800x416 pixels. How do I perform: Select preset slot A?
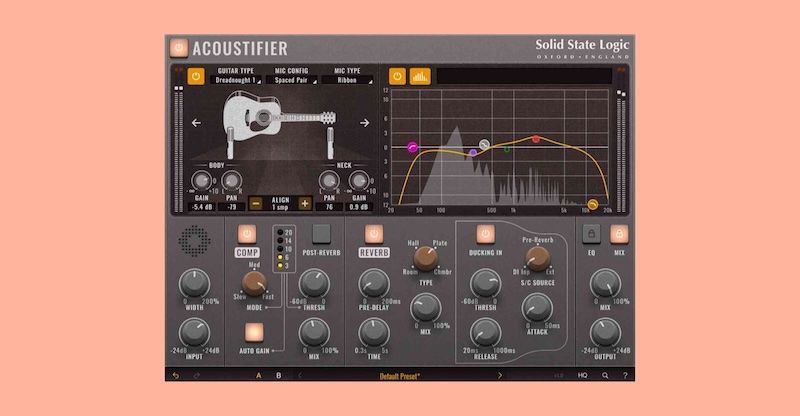[259, 376]
